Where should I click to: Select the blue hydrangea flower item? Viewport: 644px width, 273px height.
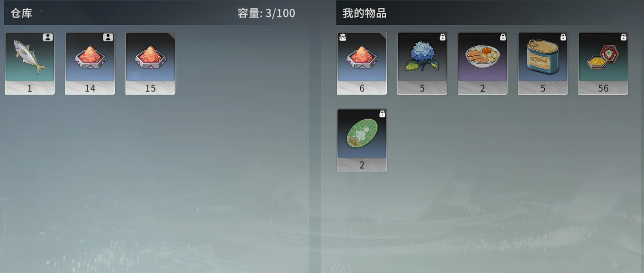422,63
